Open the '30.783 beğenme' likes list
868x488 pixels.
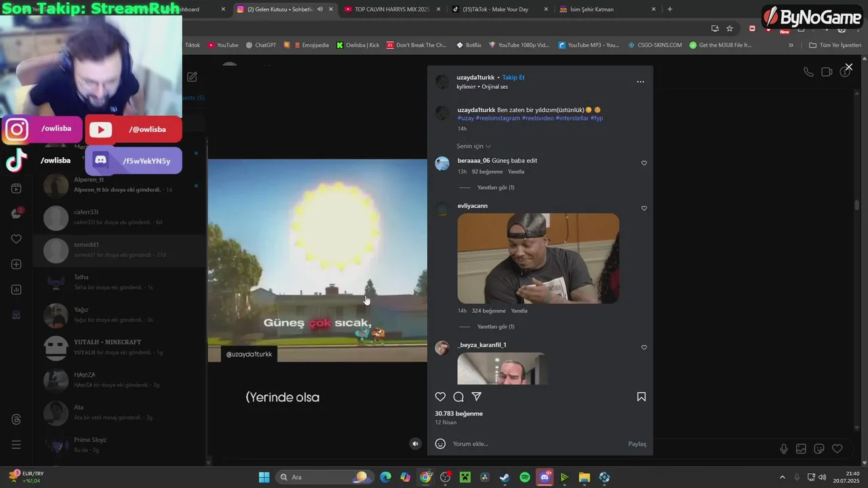(458, 413)
